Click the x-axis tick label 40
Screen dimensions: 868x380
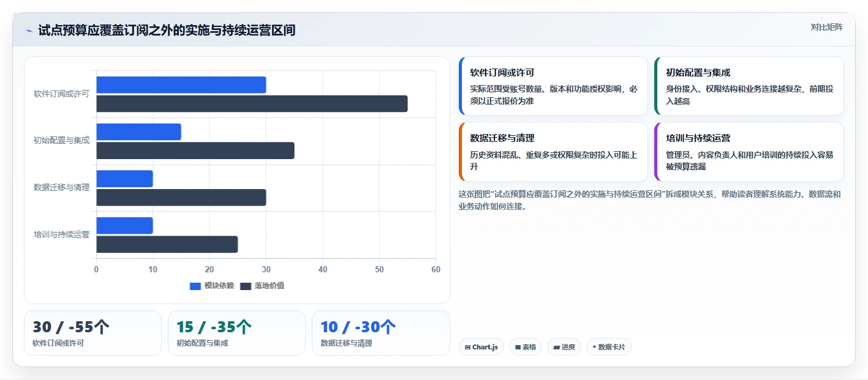click(x=323, y=270)
